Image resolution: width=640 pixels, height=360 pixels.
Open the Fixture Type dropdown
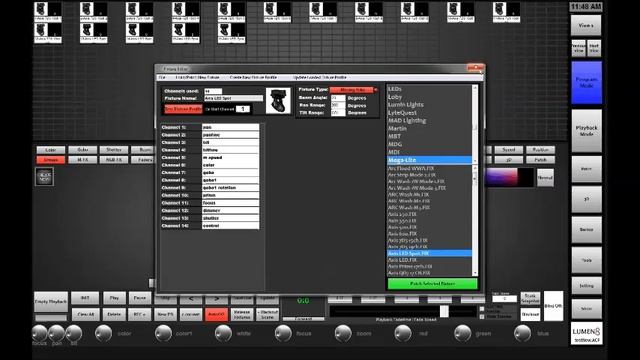click(353, 90)
